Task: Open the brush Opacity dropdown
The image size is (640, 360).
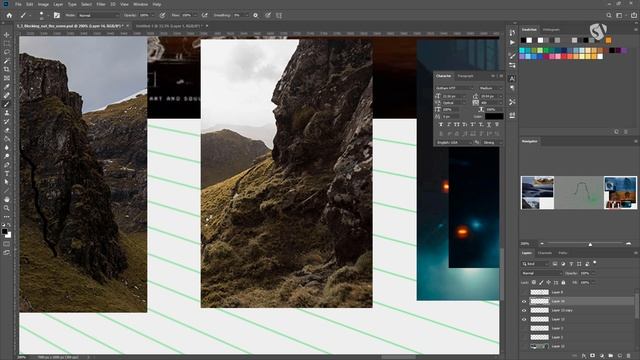Action: tap(153, 15)
